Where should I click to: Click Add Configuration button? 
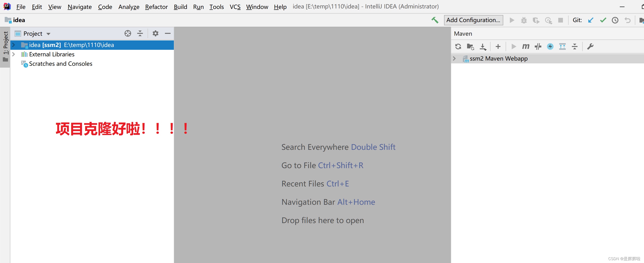pyautogui.click(x=473, y=20)
